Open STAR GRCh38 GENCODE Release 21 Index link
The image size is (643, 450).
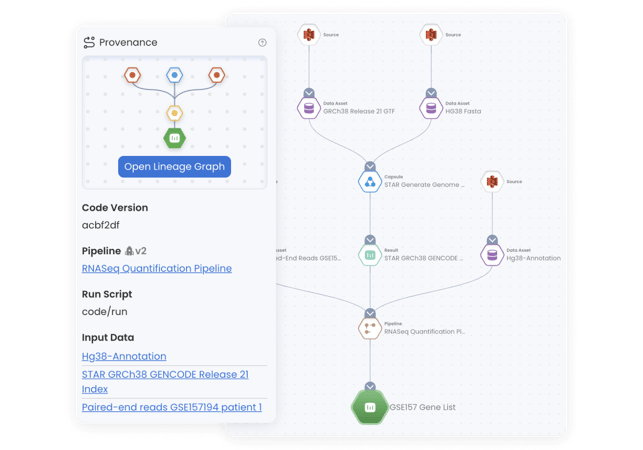(165, 381)
